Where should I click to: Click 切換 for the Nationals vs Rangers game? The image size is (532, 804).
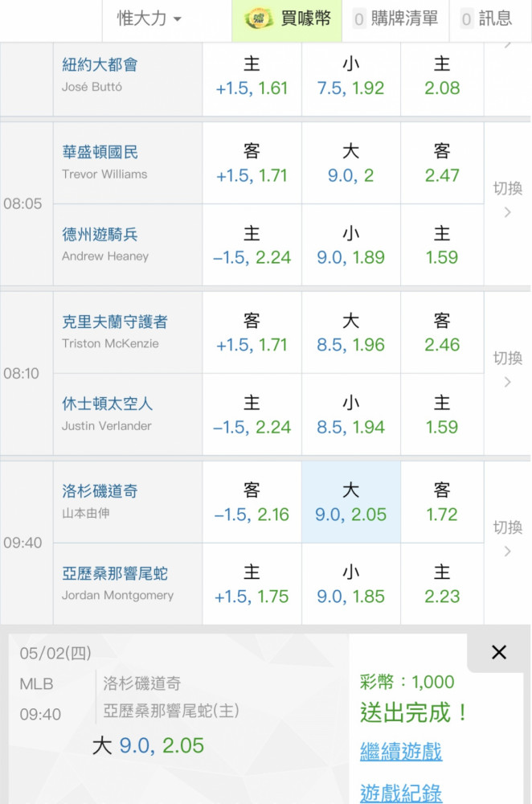click(x=508, y=199)
